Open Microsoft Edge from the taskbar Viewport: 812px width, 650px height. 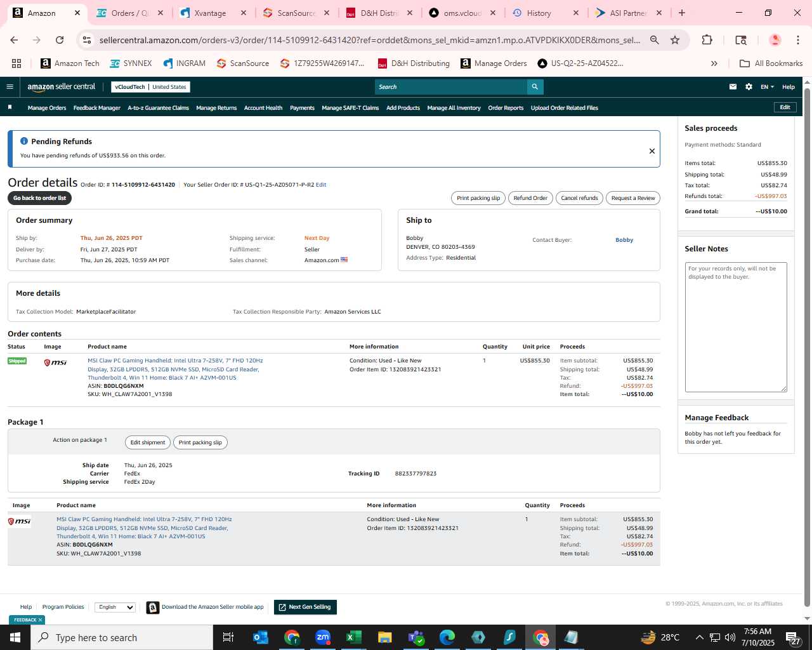[x=447, y=637]
